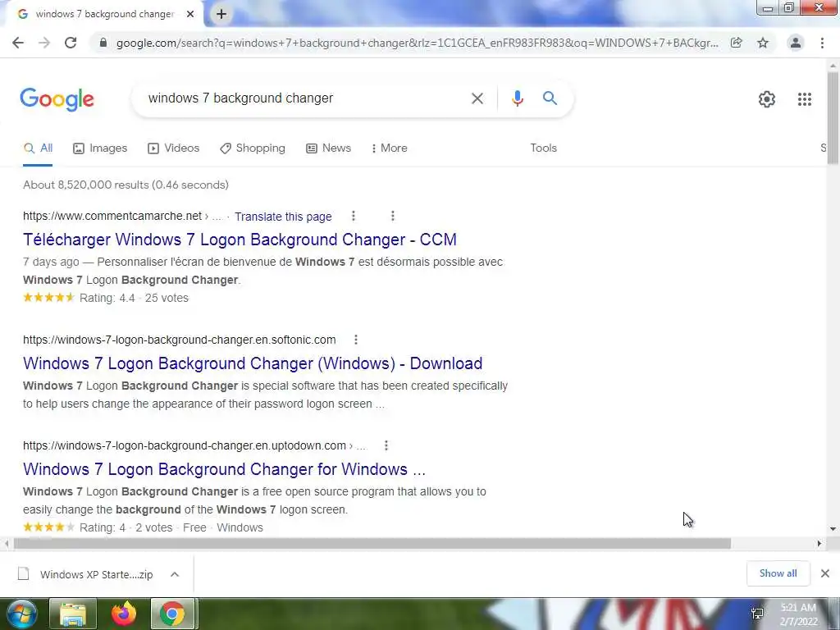Clear the search box with the X icon
This screenshot has height=630, width=840.
click(x=477, y=98)
